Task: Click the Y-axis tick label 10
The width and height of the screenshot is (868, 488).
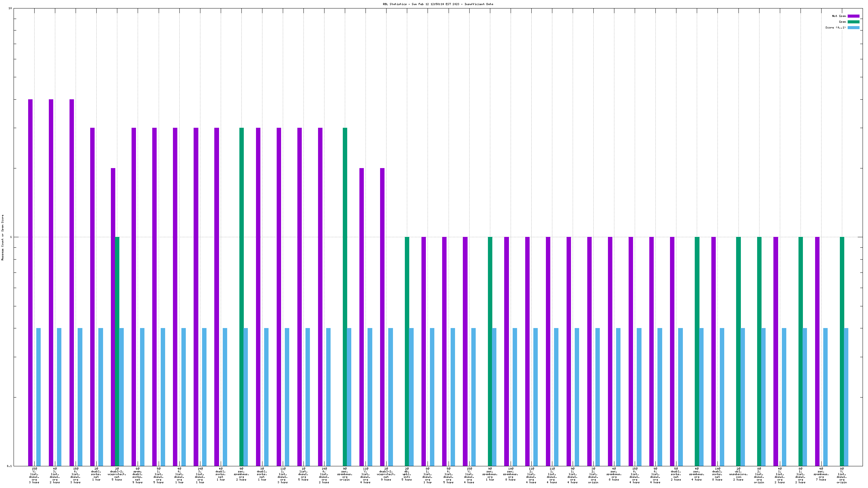Action: point(10,8)
